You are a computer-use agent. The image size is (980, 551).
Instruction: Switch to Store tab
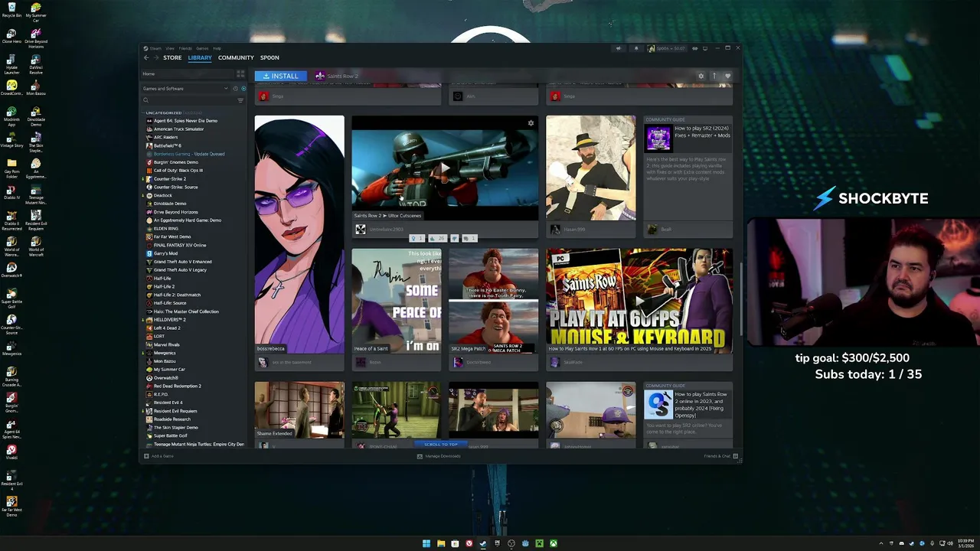(x=172, y=57)
